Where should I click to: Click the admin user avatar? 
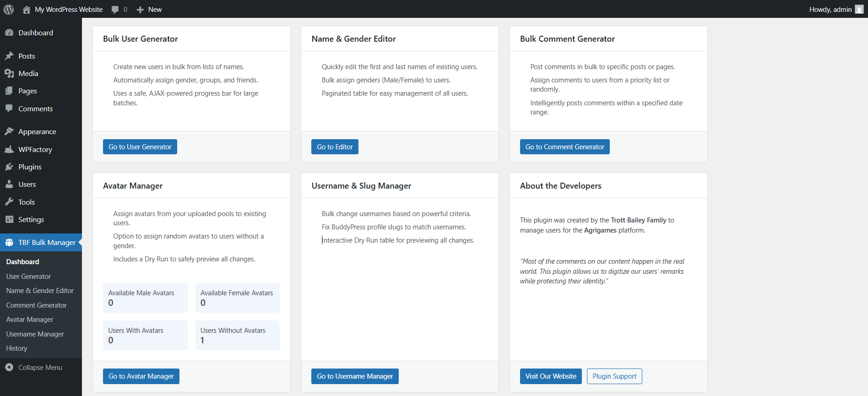[859, 9]
